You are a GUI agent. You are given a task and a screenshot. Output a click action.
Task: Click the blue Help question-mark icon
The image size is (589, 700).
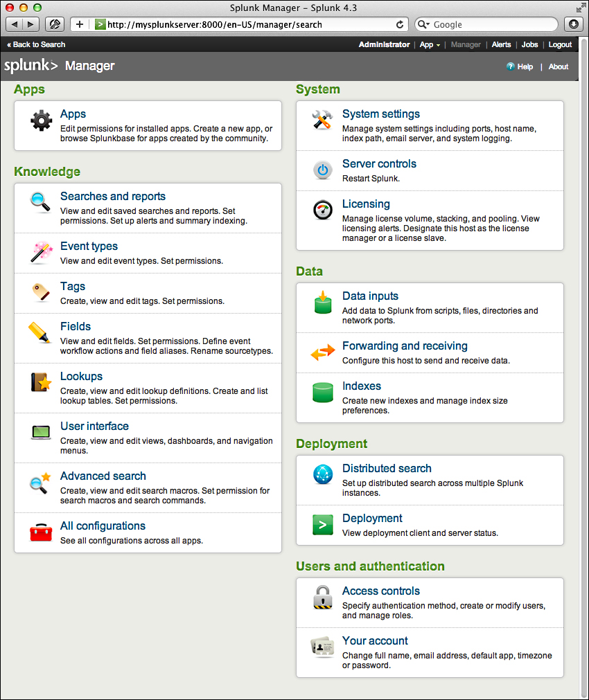pos(510,66)
